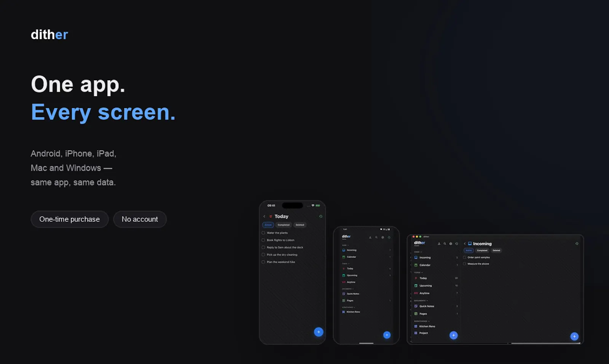Open Anytime in the desktop sidebar

pyautogui.click(x=436, y=293)
